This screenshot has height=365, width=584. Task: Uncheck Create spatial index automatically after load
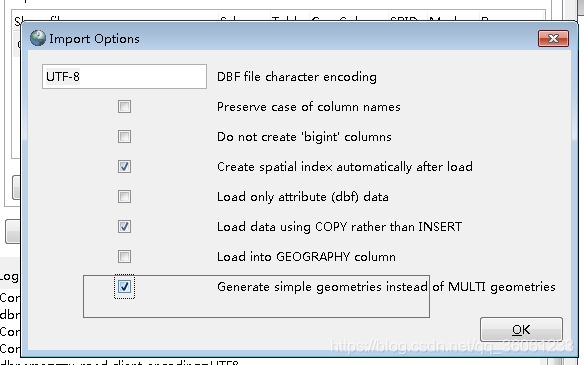point(124,166)
